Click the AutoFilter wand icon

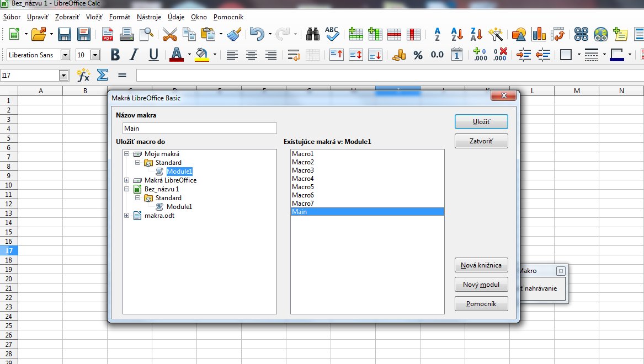[x=496, y=34]
